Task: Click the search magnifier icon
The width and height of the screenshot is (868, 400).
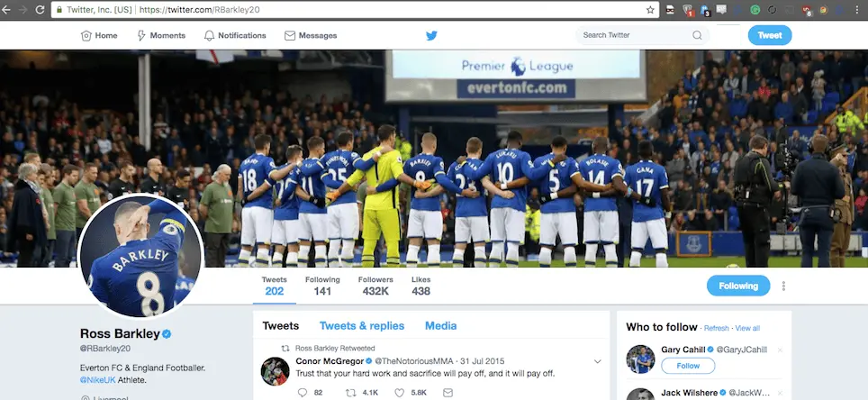Action: (x=697, y=36)
